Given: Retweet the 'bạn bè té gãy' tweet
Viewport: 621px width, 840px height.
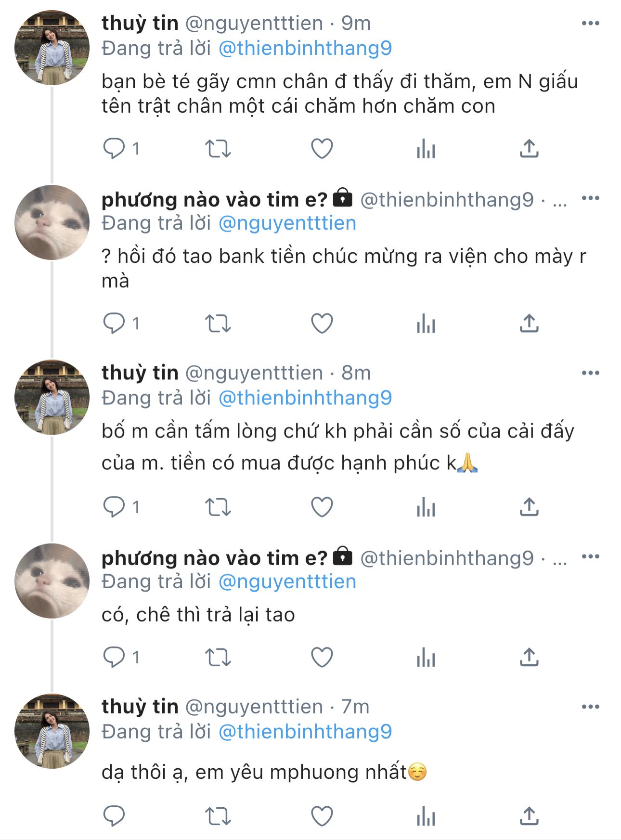Looking at the screenshot, I should 218,148.
